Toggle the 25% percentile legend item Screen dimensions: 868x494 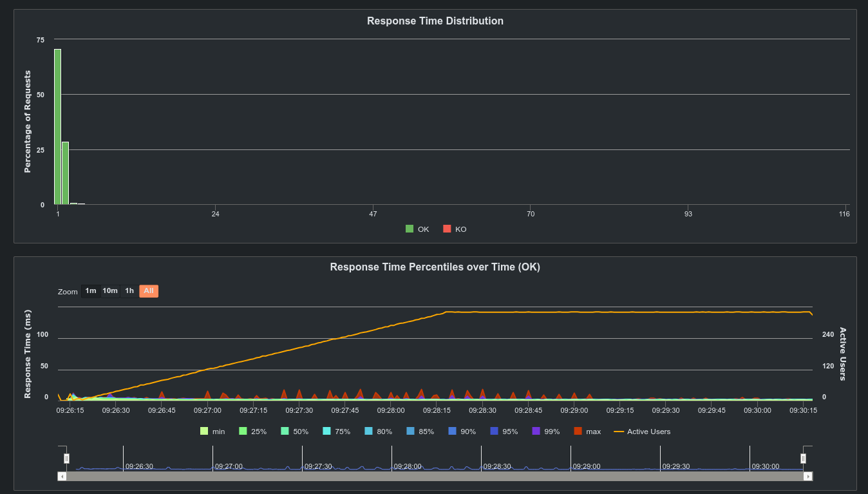(x=252, y=432)
